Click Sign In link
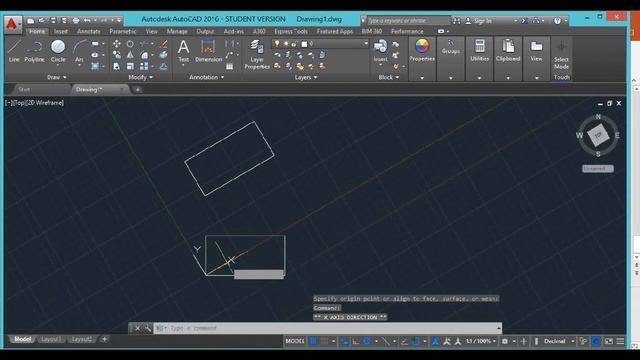Image resolution: width=640 pixels, height=360 pixels. pos(483,21)
